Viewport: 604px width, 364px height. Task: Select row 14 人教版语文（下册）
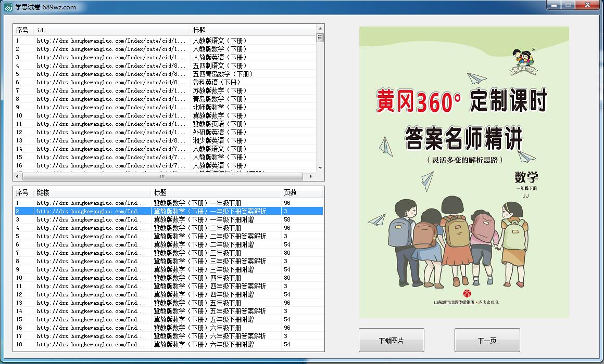tap(165, 149)
